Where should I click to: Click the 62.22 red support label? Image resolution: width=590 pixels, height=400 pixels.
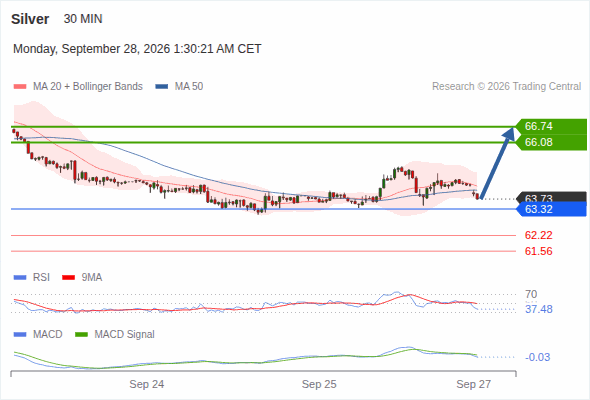538,236
